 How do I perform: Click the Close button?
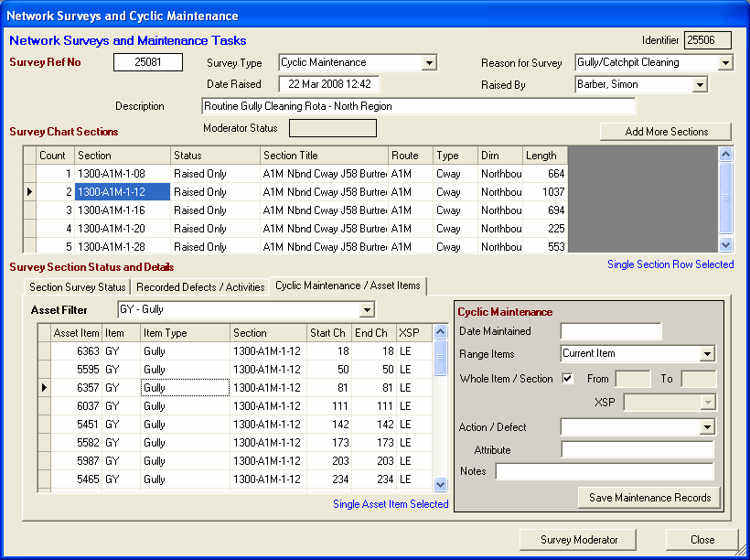(702, 540)
